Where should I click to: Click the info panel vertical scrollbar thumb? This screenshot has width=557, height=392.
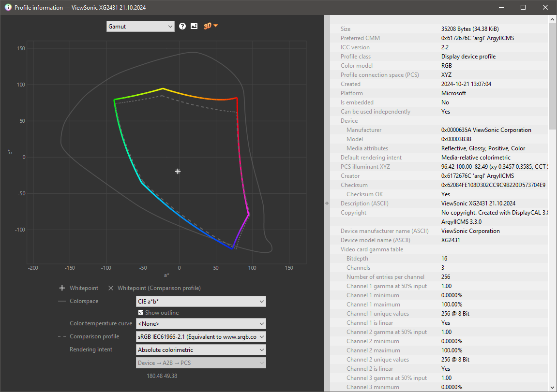(553, 76)
